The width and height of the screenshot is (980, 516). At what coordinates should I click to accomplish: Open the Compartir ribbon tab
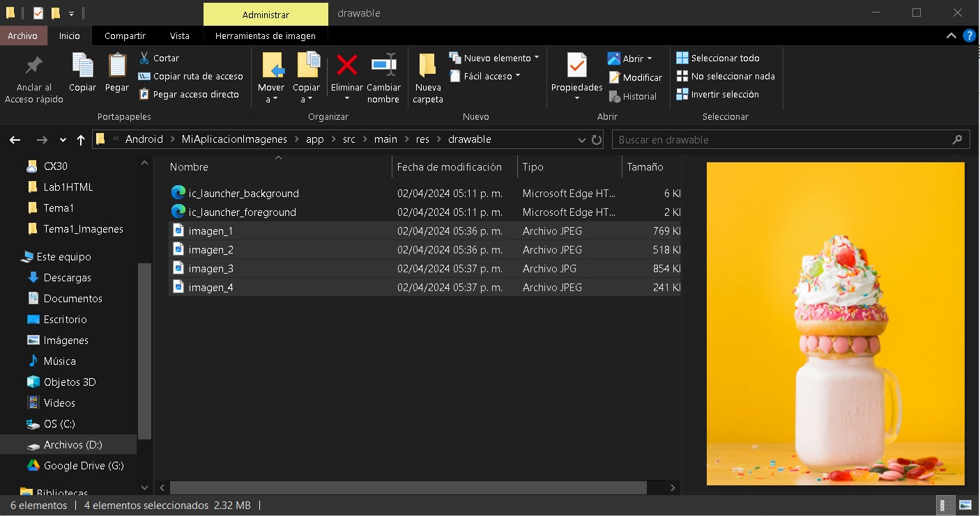[125, 36]
